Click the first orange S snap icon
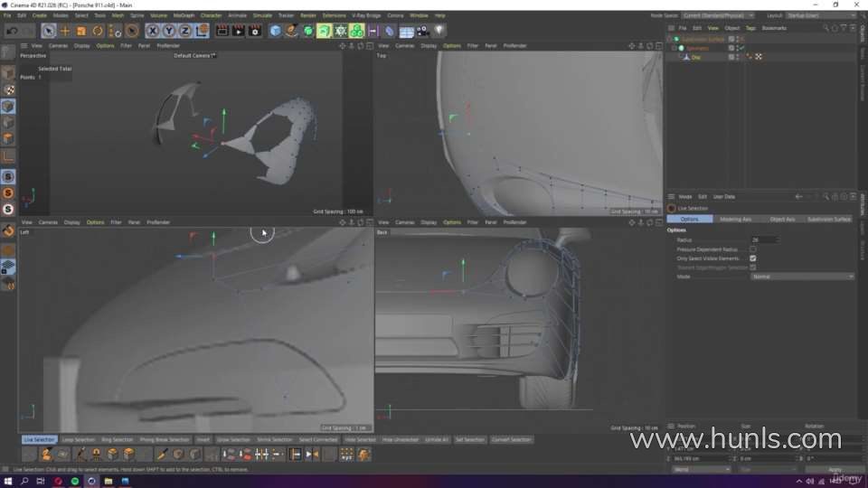Image resolution: width=868 pixels, height=488 pixels. tap(8, 193)
